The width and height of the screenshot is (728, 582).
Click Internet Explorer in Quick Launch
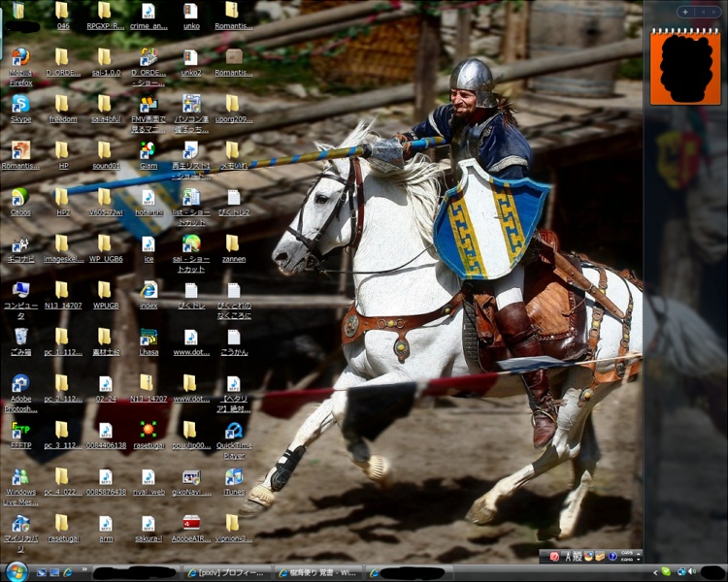click(x=68, y=573)
